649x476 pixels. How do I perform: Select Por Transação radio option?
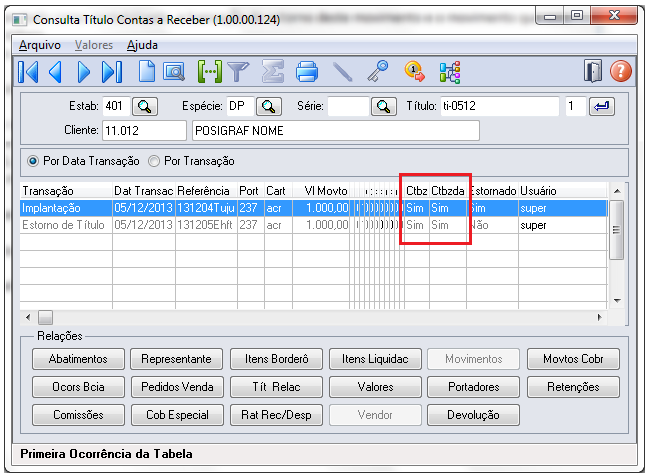(x=154, y=161)
